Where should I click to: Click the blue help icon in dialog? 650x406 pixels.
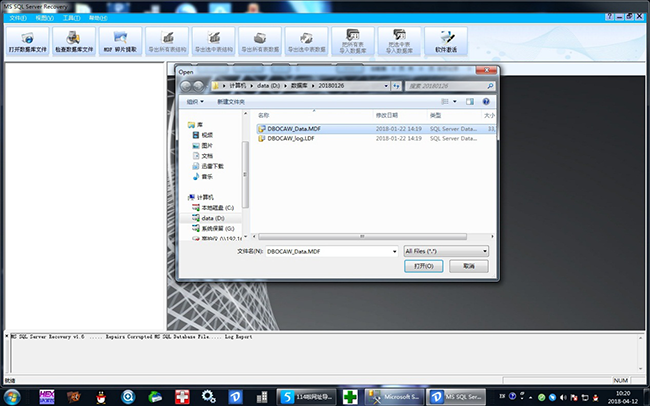[486, 102]
